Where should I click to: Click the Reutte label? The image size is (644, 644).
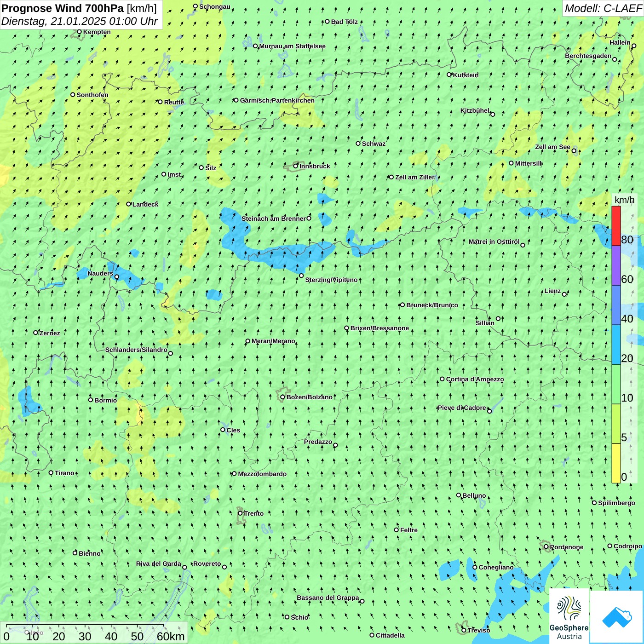coord(174,102)
